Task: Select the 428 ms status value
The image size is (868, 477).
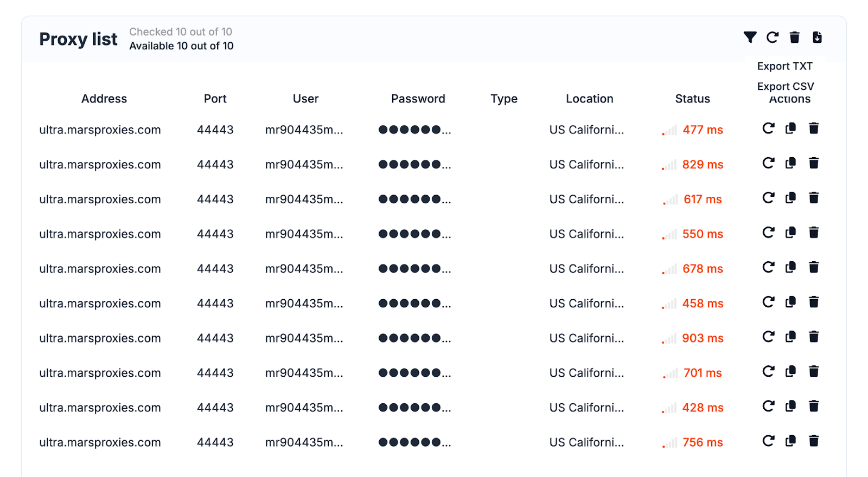Action: tap(703, 408)
